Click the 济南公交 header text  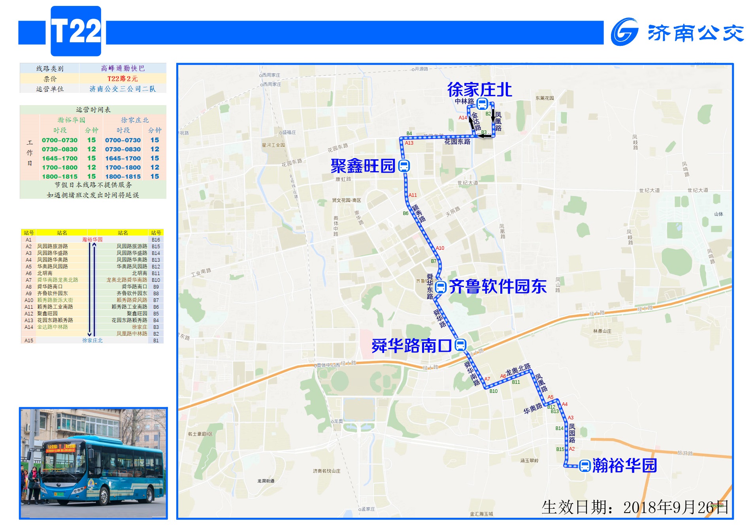click(x=696, y=33)
